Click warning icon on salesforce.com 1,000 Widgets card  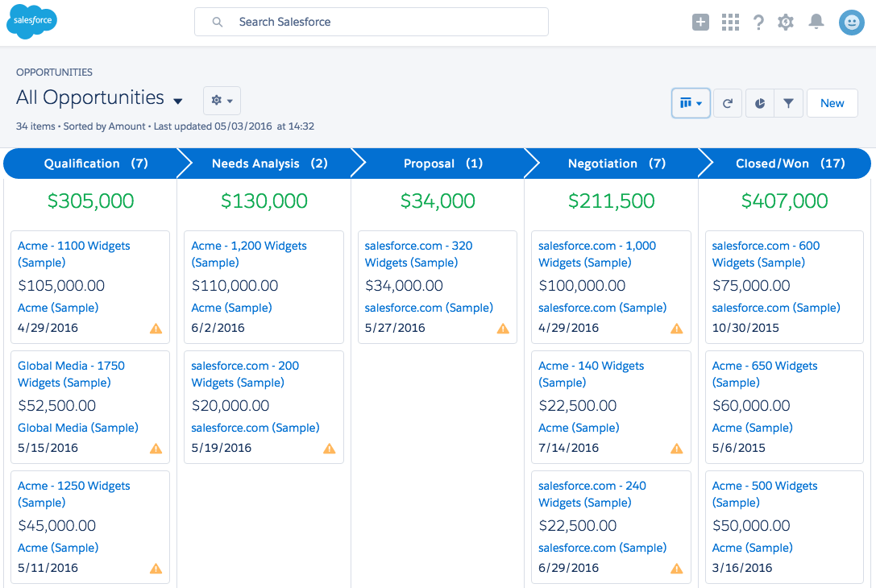(677, 329)
